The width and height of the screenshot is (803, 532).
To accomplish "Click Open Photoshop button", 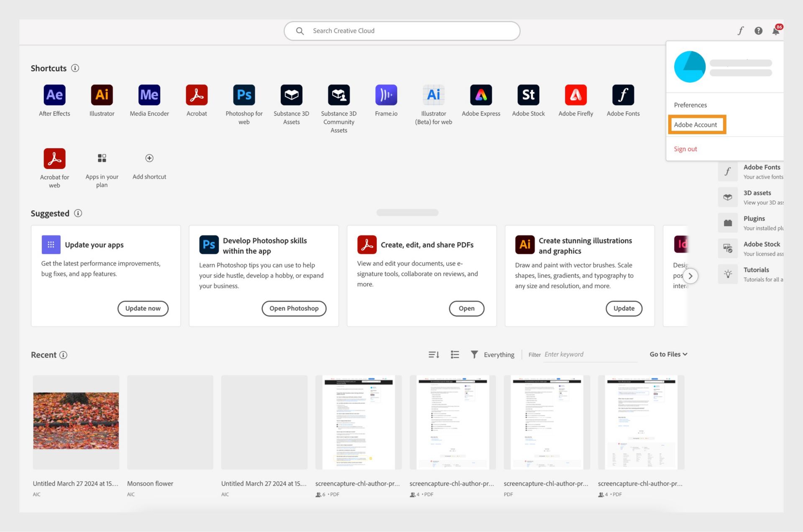I will pyautogui.click(x=294, y=308).
